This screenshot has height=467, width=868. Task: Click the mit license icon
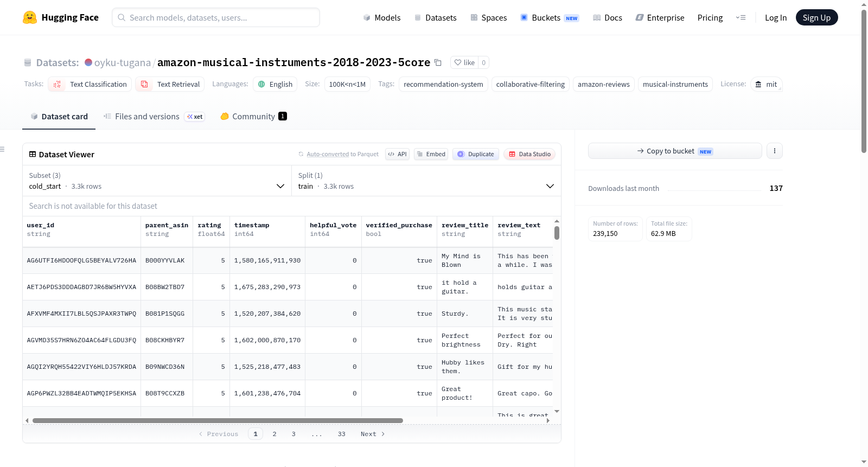click(x=758, y=84)
